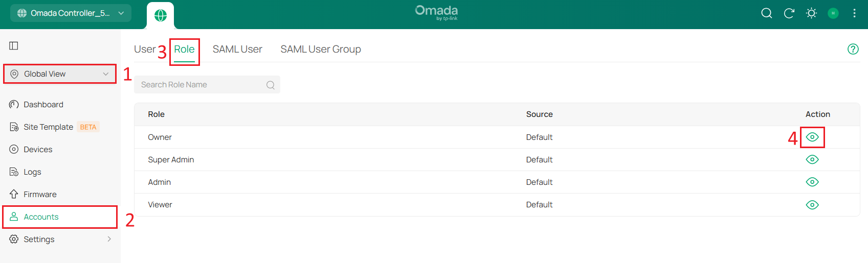This screenshot has width=868, height=263.
Task: View the Owner role details
Action: coord(812,137)
